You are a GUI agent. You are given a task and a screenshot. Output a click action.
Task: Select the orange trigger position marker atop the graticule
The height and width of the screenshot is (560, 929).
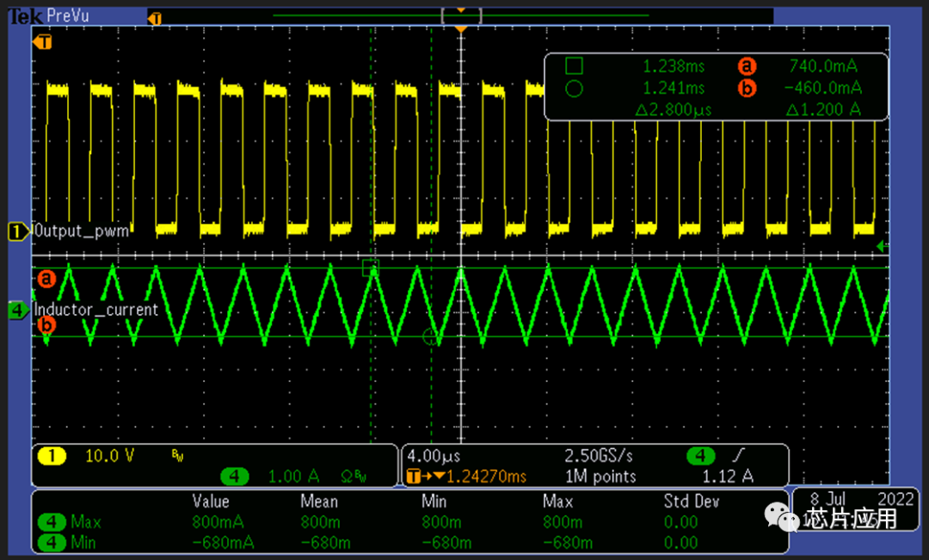click(x=461, y=29)
